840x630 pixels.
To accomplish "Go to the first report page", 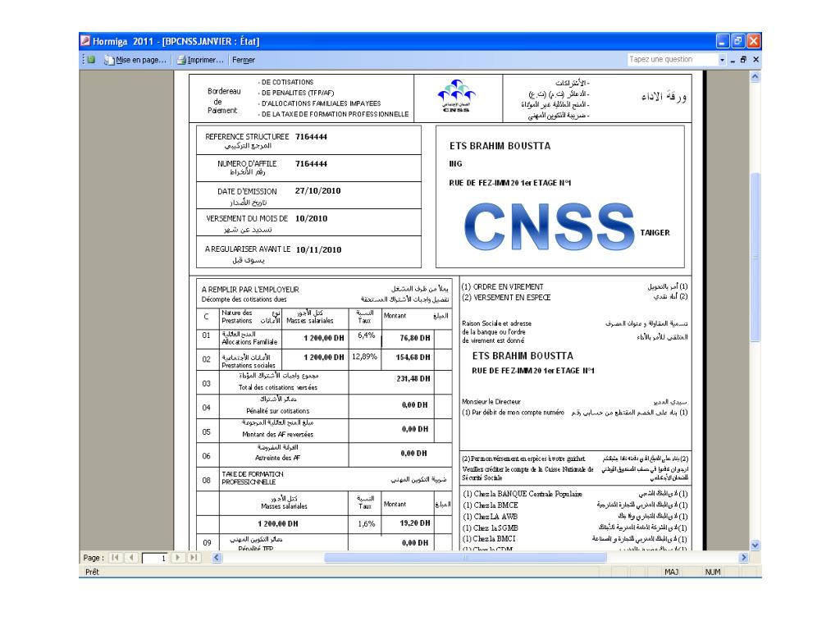I will (x=115, y=558).
